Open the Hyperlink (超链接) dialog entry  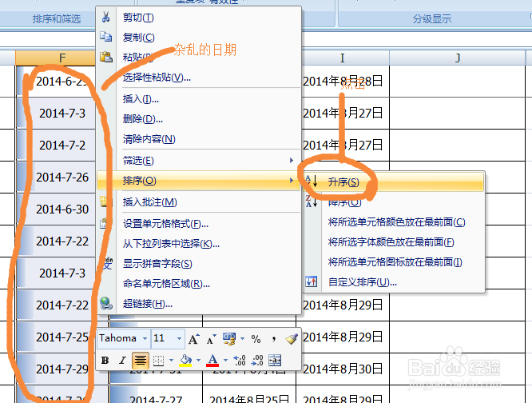tap(199, 304)
